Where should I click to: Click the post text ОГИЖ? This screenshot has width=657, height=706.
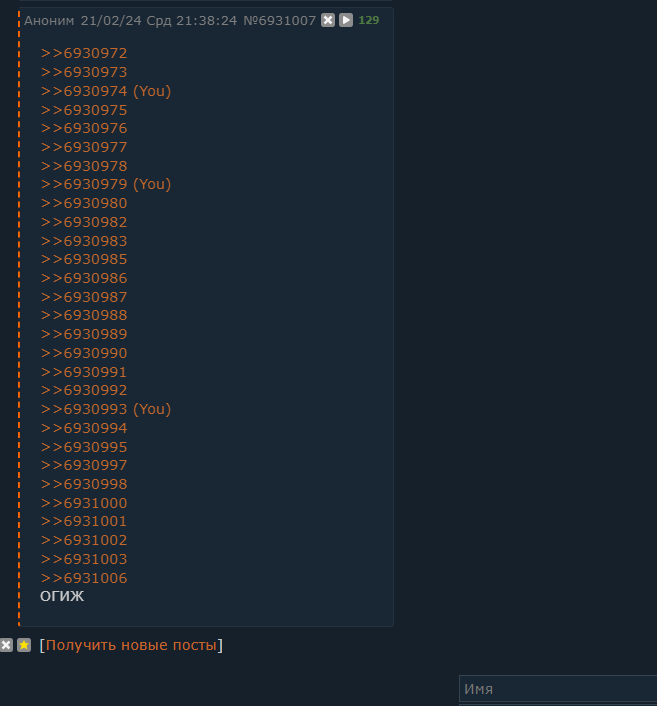coord(62,596)
